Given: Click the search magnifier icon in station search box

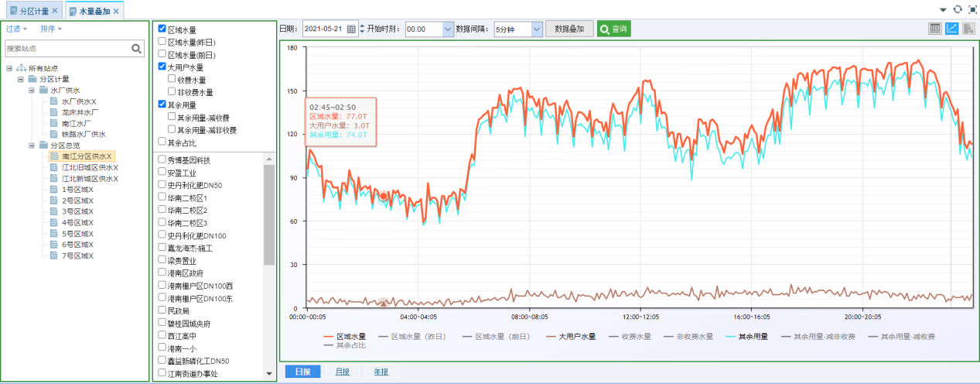Looking at the screenshot, I should 136,49.
